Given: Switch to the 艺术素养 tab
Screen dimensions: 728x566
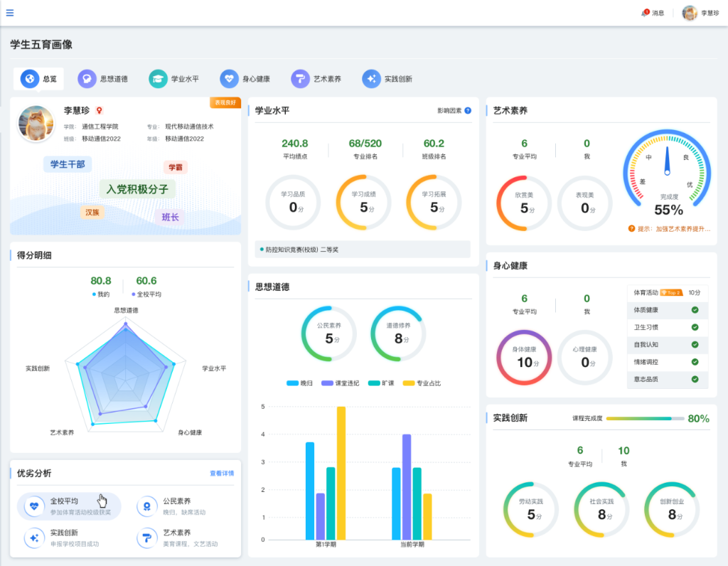Looking at the screenshot, I should pos(316,79).
